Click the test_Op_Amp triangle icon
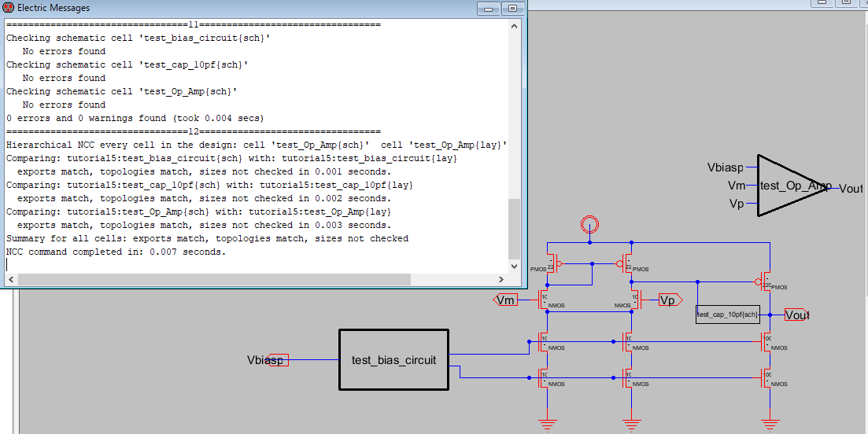Image resolution: width=868 pixels, height=434 pixels. pyautogui.click(x=789, y=186)
